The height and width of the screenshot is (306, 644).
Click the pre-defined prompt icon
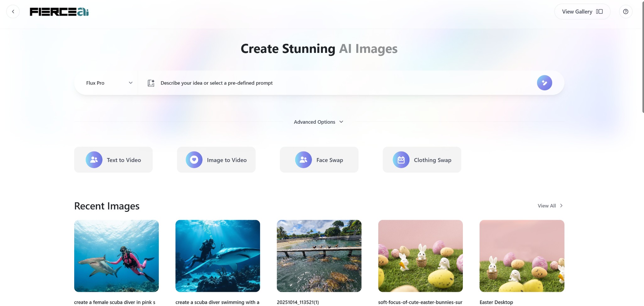[x=151, y=83]
